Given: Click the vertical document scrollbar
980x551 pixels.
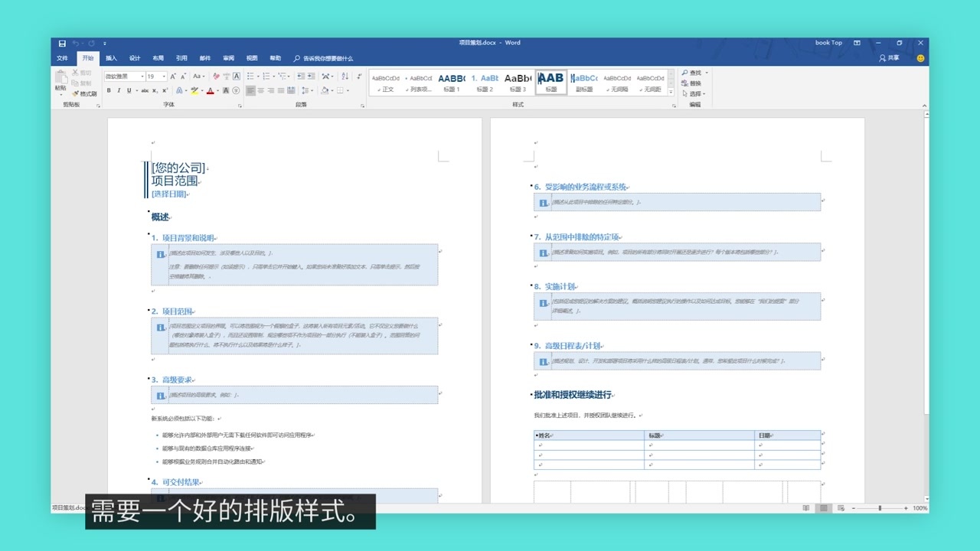Looking at the screenshot, I should [925, 306].
